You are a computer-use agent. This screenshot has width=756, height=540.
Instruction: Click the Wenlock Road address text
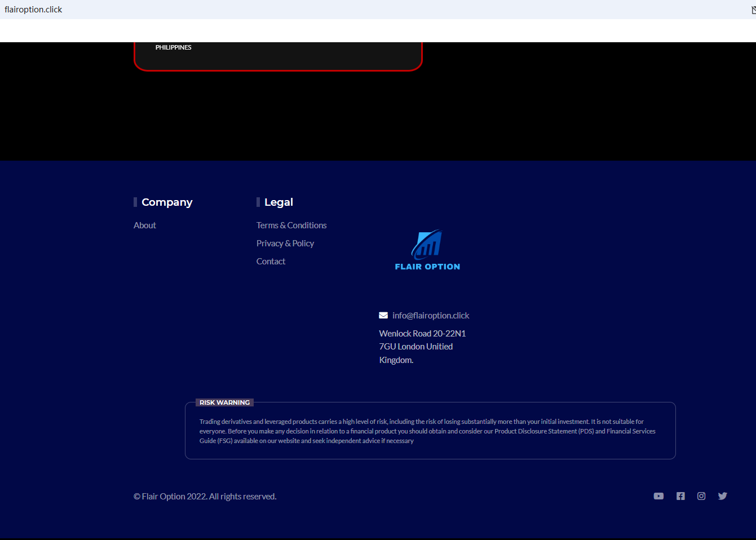[x=423, y=347]
